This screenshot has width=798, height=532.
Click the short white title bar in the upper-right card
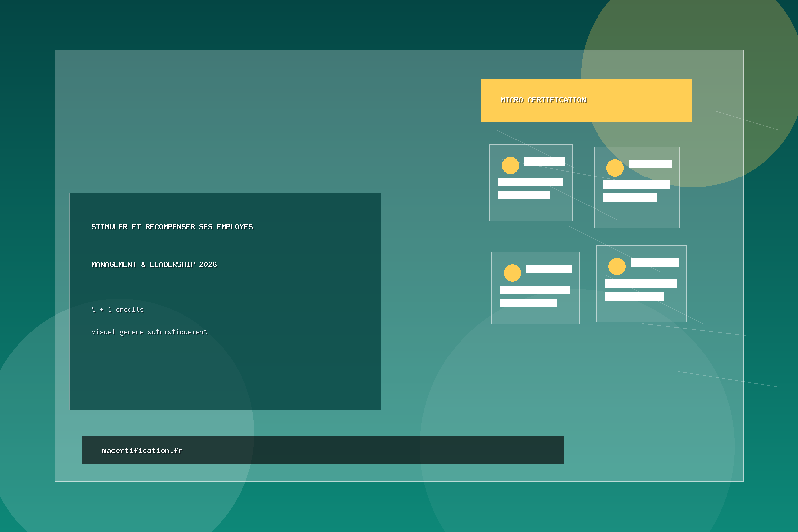coord(650,164)
